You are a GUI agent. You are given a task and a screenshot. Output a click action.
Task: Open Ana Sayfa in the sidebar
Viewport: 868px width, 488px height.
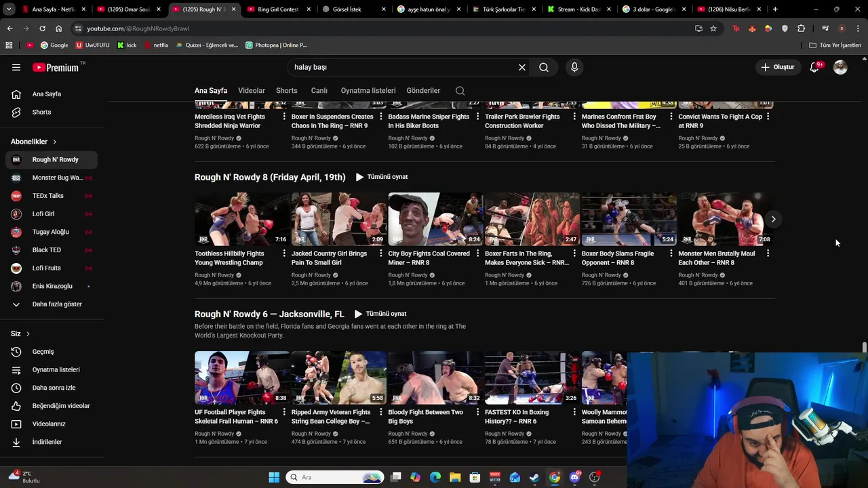tap(52, 94)
